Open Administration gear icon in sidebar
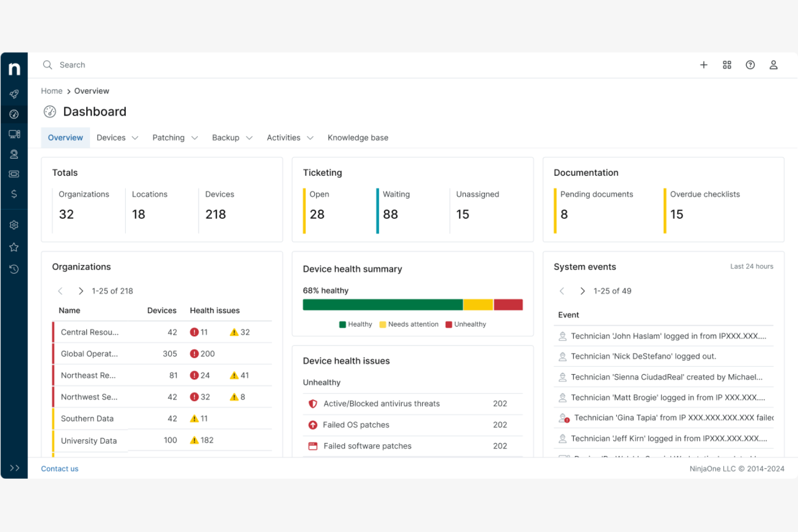 14,225
